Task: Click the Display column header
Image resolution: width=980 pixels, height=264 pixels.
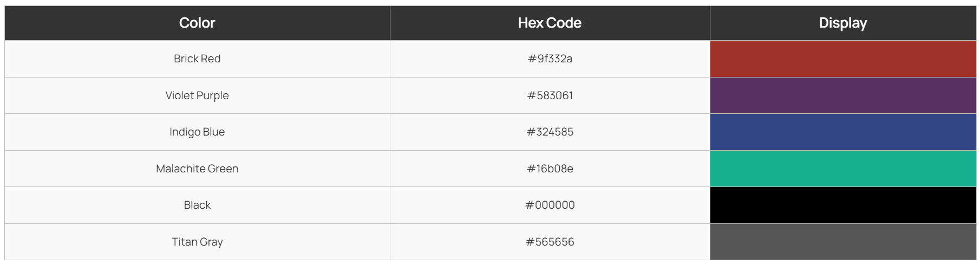Action: 843,23
